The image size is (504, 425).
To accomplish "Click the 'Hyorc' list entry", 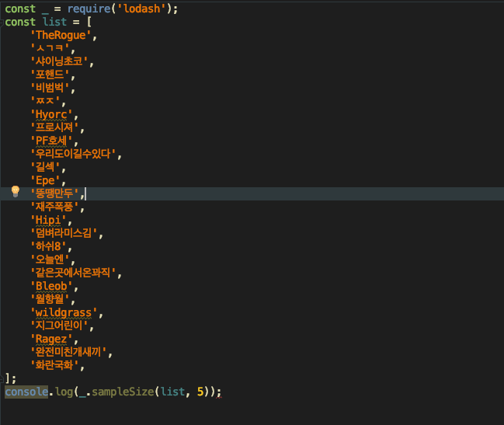I will click(x=51, y=114).
